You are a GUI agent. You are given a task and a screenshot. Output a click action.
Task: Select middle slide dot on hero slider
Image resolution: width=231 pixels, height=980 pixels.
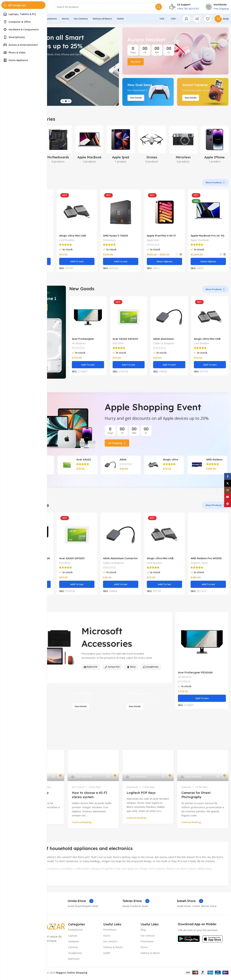pyautogui.click(x=66, y=101)
